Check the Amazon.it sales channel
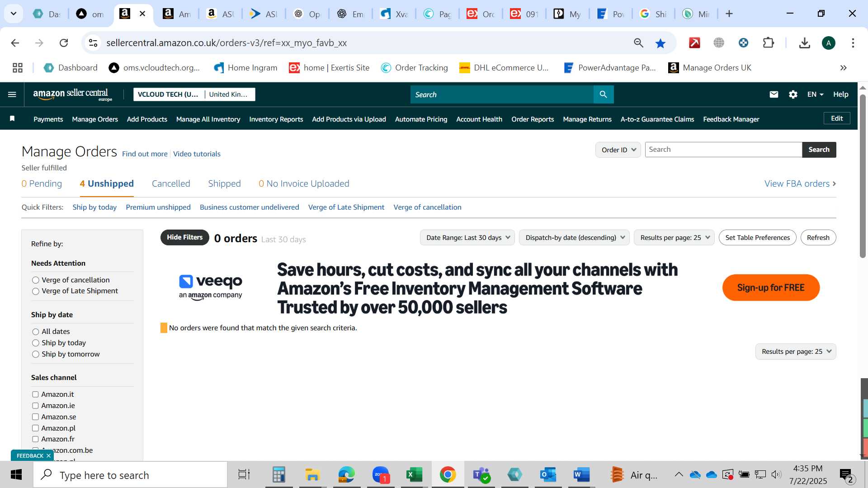This screenshot has width=868, height=488. 35,394
